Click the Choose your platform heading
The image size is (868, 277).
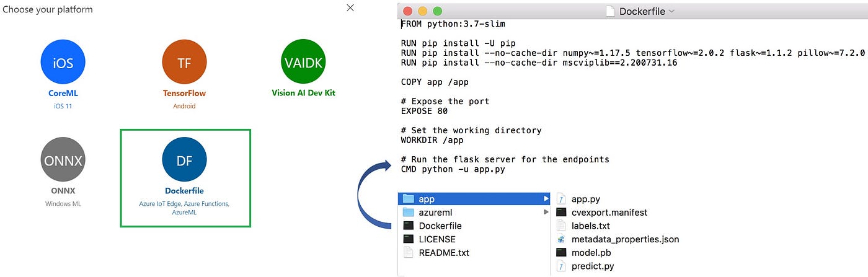(x=47, y=9)
